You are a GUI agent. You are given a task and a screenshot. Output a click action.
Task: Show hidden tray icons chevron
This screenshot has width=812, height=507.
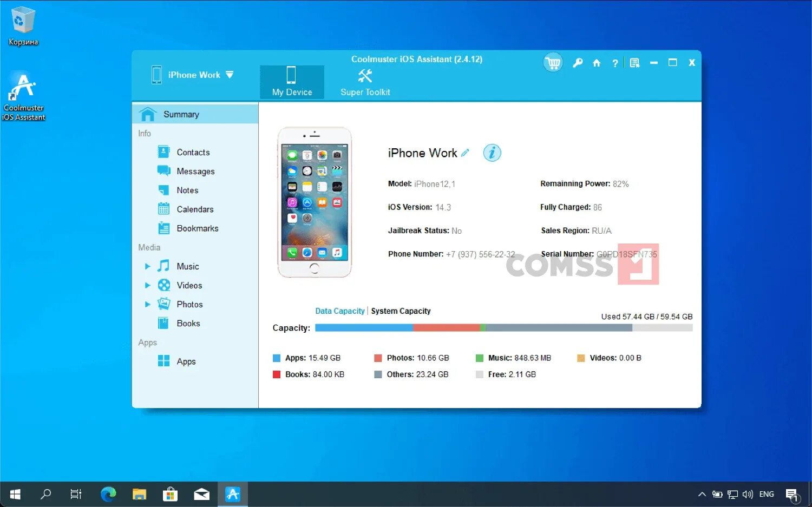coord(702,494)
